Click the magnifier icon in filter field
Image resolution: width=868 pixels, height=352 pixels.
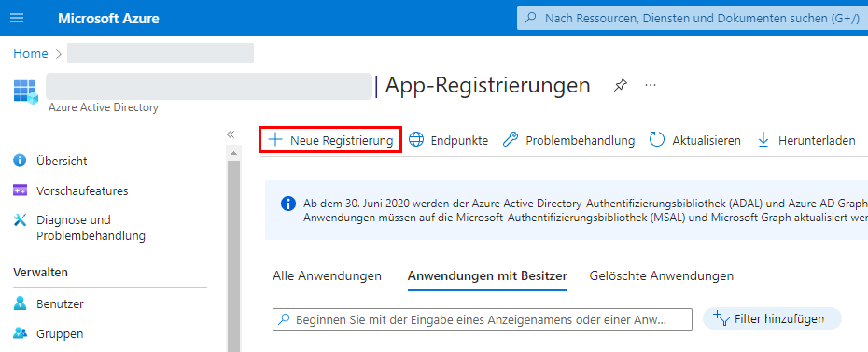(x=284, y=319)
